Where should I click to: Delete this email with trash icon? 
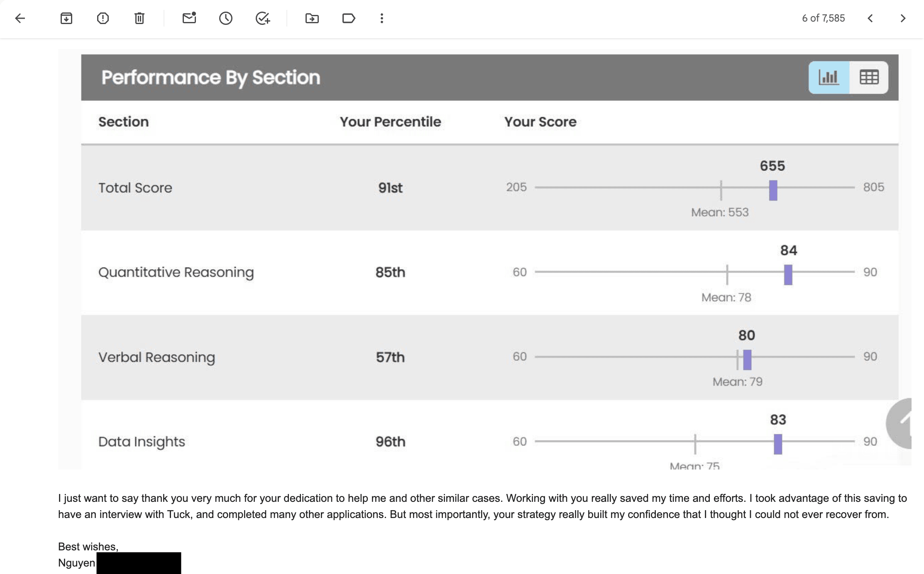139,18
